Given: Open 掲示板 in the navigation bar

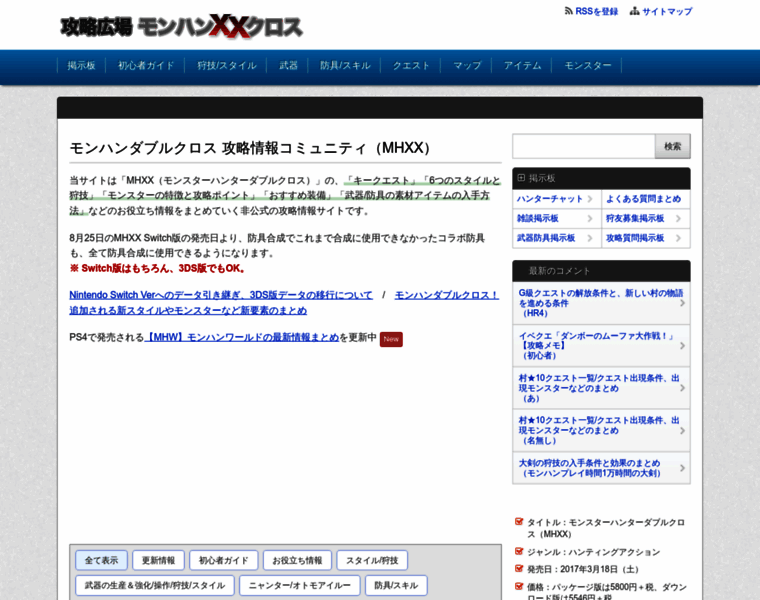Looking at the screenshot, I should (81, 65).
